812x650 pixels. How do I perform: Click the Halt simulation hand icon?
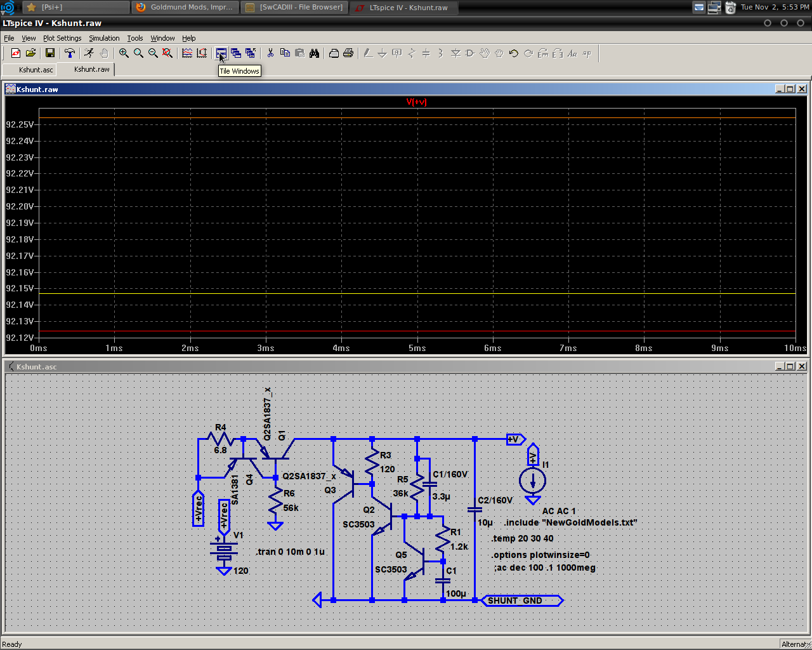coord(104,53)
